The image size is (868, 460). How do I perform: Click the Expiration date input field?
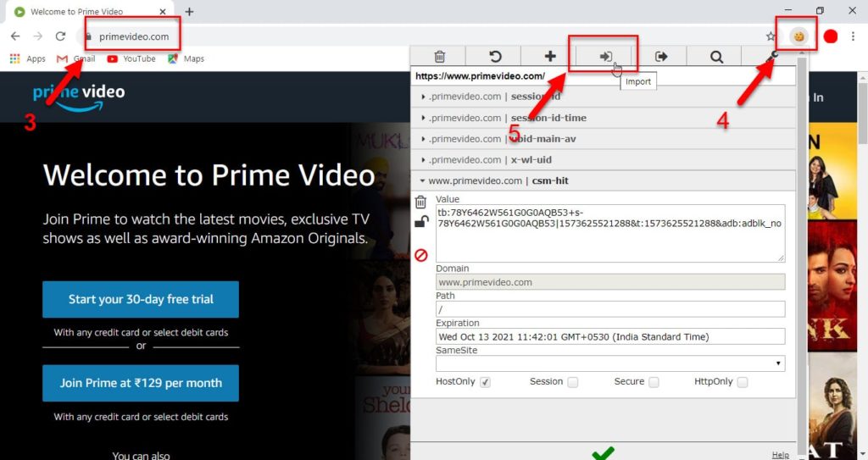tap(610, 336)
